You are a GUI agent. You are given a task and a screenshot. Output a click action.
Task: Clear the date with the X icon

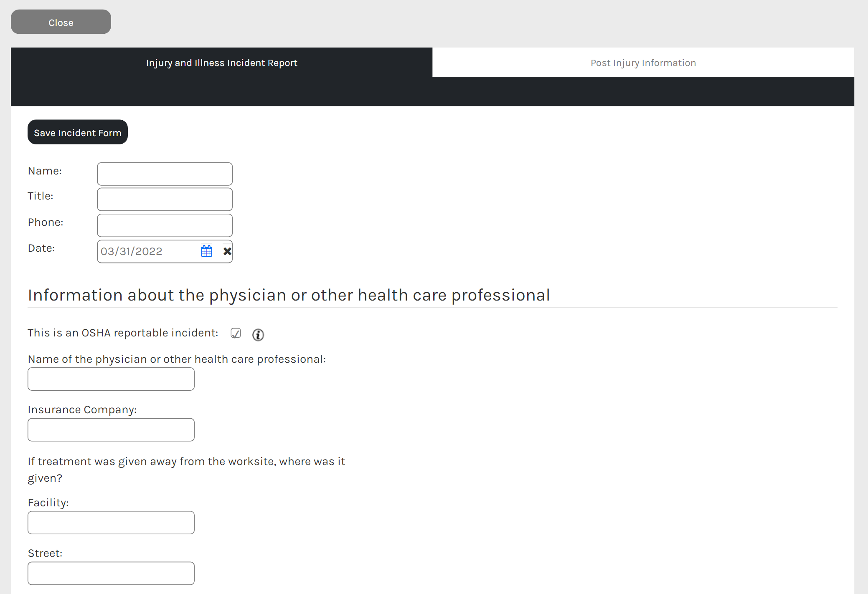tap(227, 251)
